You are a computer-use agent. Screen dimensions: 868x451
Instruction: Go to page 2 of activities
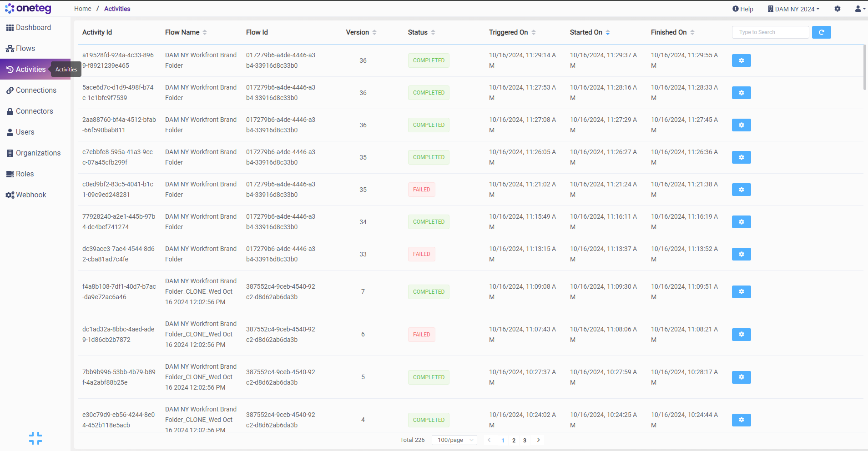pyautogui.click(x=514, y=440)
